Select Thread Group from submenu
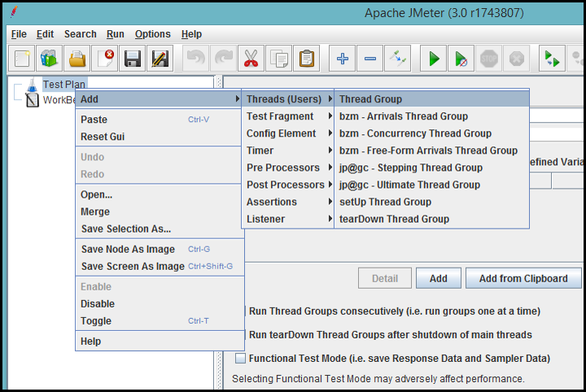 pos(370,99)
